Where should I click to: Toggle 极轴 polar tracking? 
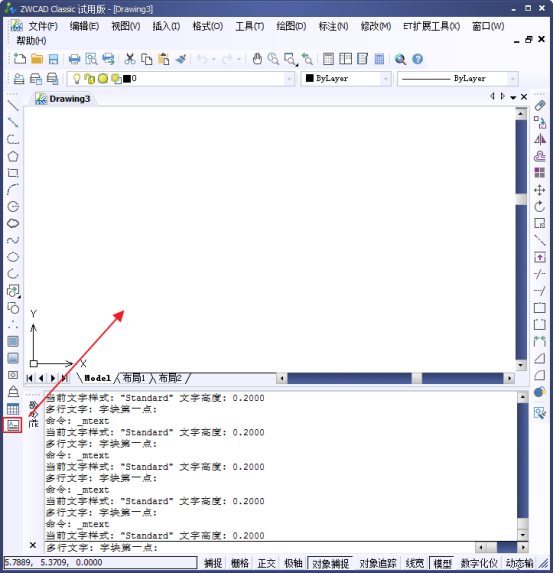tap(293, 563)
